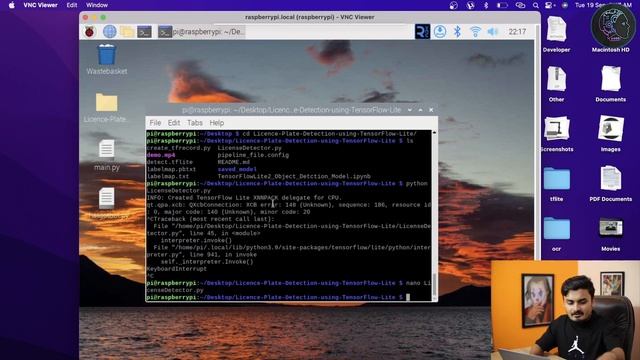Select the Movies stack on Mac desktop
Screen dimensions: 640x360
click(x=611, y=233)
